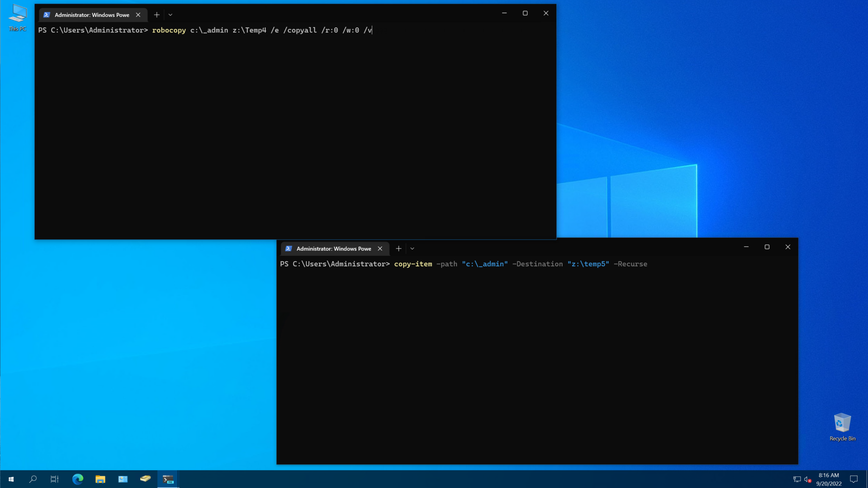Open new tab in robocopy terminal window

(x=157, y=15)
